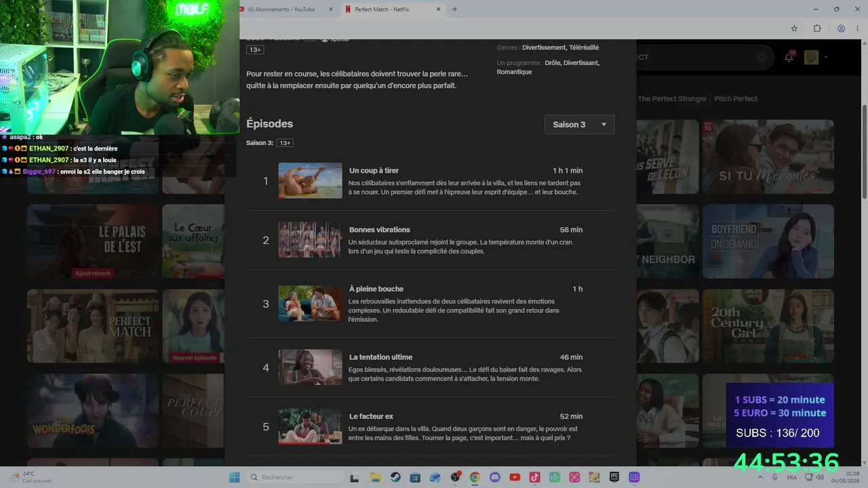
Task: Follow the Divertissement genre link
Action: click(x=544, y=47)
